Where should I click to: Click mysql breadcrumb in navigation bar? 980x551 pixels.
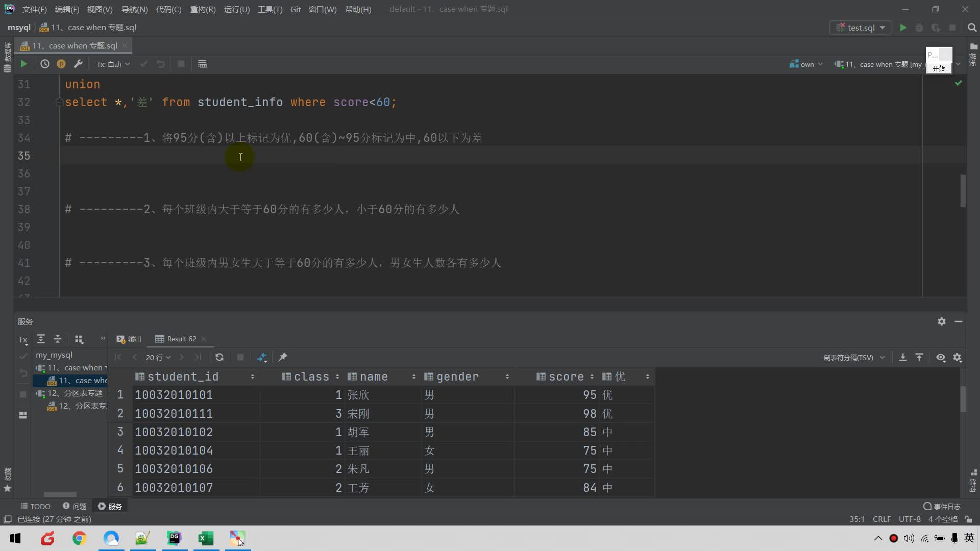[x=19, y=28]
